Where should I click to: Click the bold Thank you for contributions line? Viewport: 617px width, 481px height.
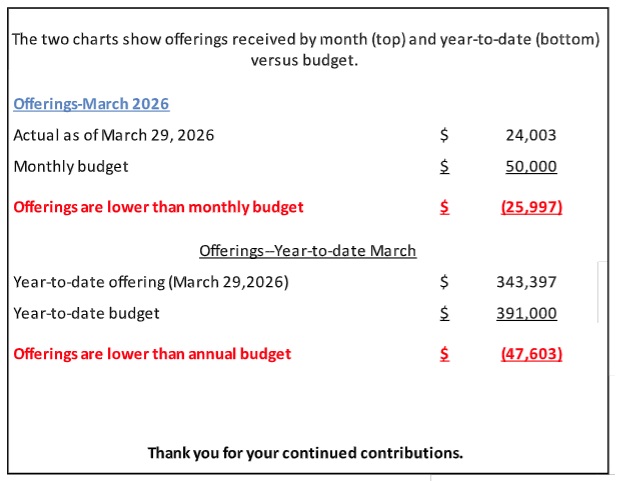click(305, 453)
